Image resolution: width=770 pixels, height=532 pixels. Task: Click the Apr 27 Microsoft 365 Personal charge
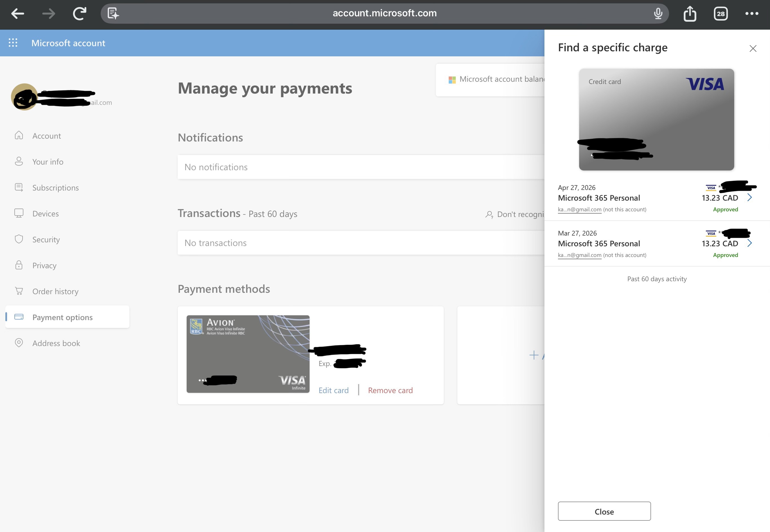pyautogui.click(x=599, y=198)
